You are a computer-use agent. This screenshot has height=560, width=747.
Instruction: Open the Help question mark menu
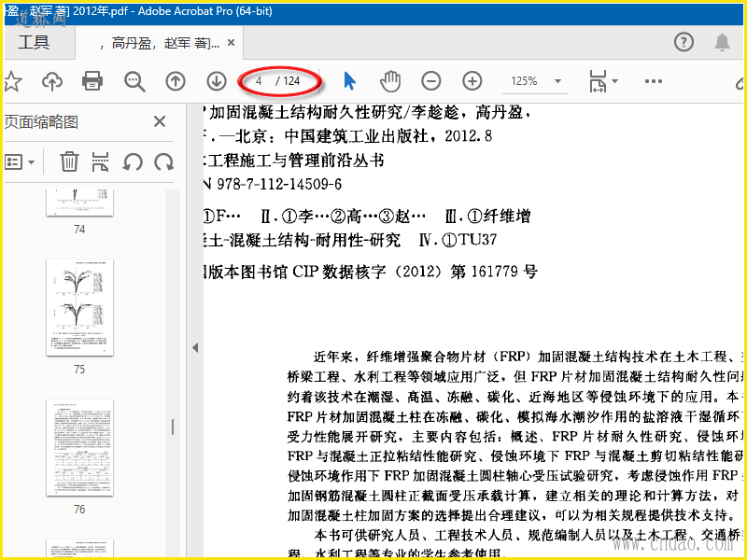(684, 42)
